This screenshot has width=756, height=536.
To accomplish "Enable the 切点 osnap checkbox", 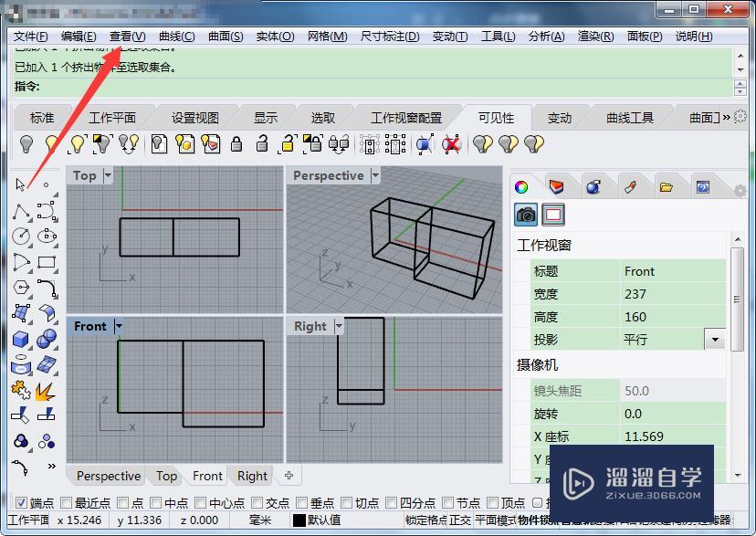I will point(346,503).
